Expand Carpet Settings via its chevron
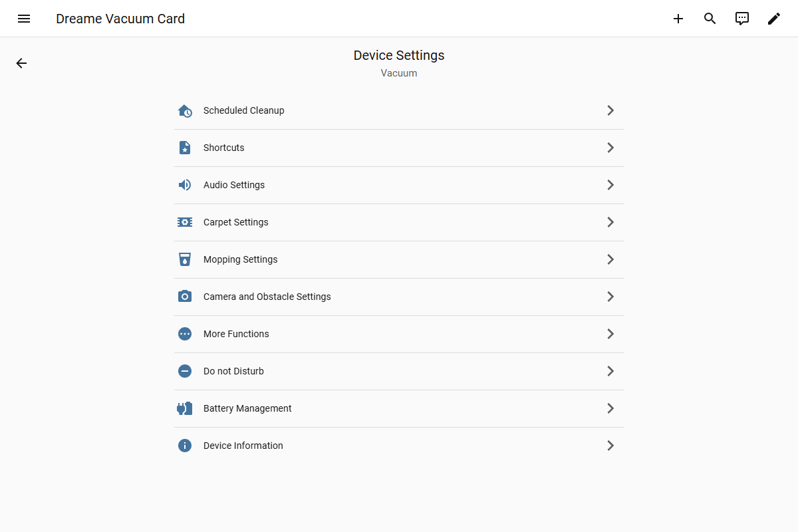Image resolution: width=798 pixels, height=532 pixels. coord(610,222)
